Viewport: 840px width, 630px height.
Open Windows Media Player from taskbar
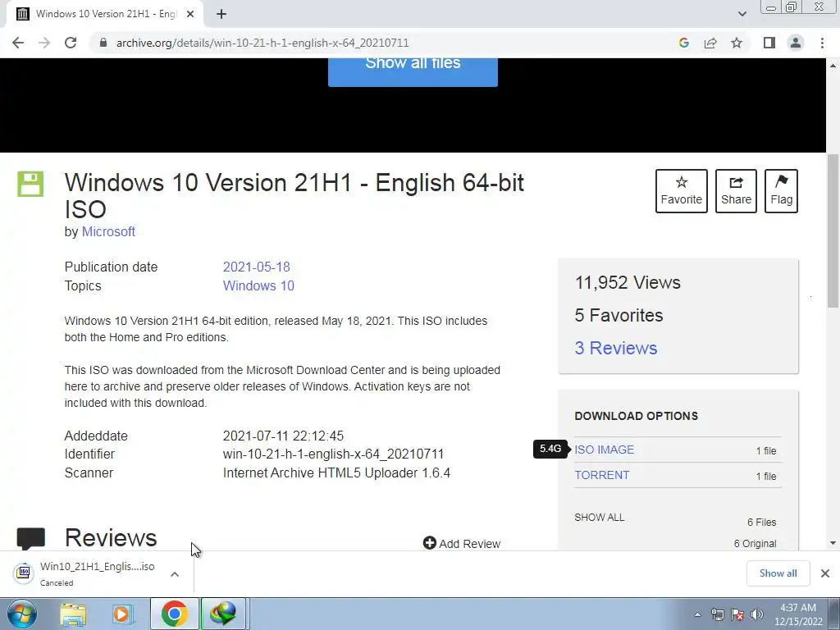(x=122, y=614)
